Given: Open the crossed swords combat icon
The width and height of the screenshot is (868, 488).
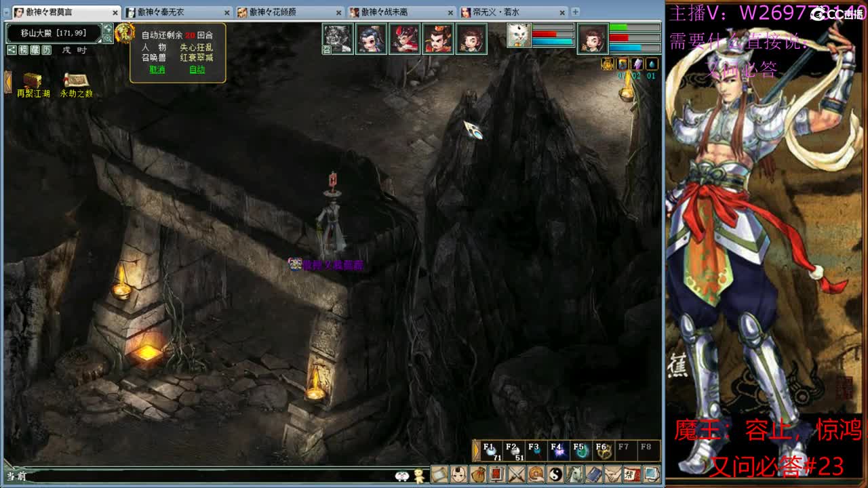Looking at the screenshot, I should [x=516, y=474].
